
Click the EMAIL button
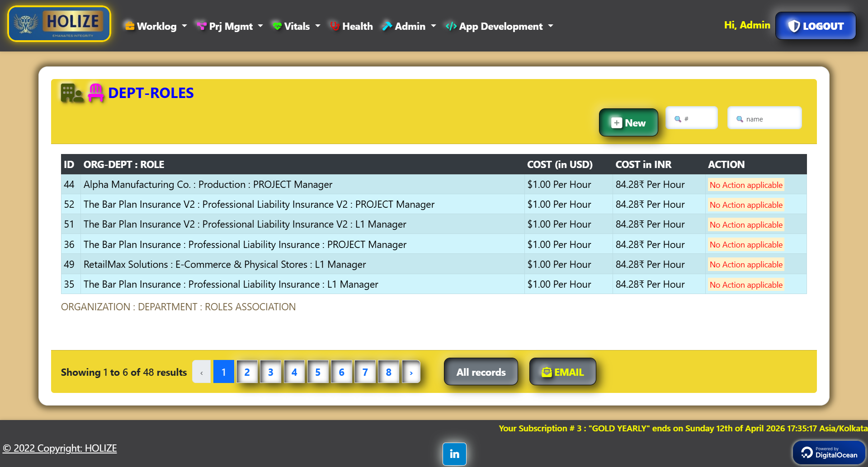[563, 372]
